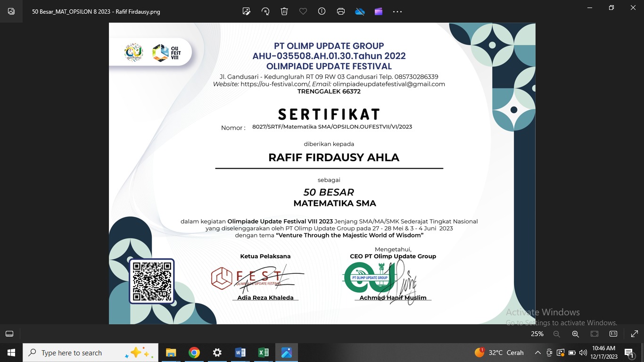Rotate the image with the rotate icon
This screenshot has height=362, width=644.
tap(265, 11)
